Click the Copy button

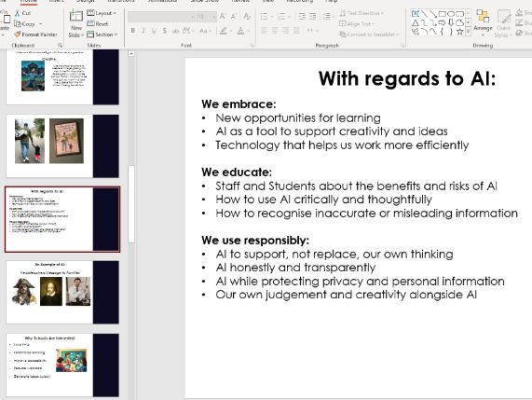click(24, 24)
